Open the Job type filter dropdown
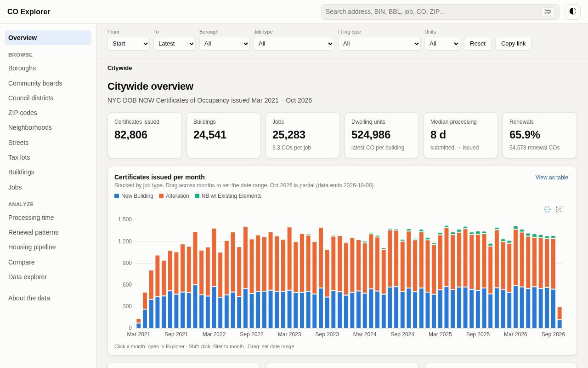 [294, 44]
